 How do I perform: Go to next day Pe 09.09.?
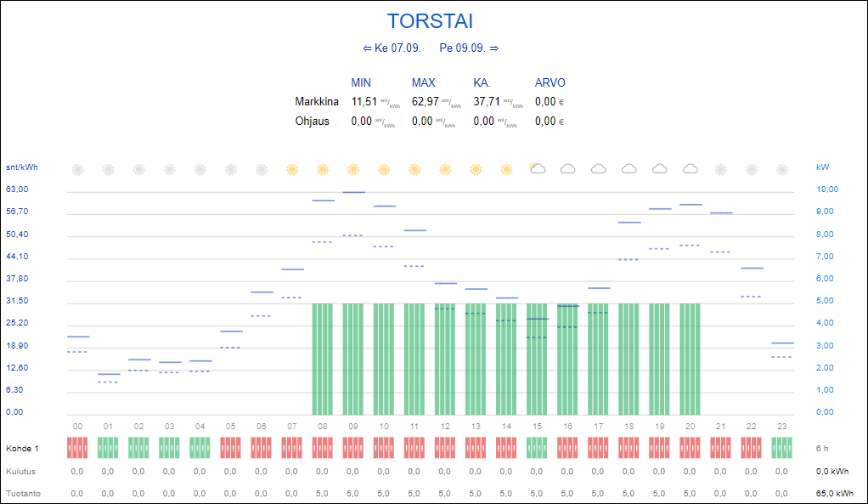coord(469,48)
